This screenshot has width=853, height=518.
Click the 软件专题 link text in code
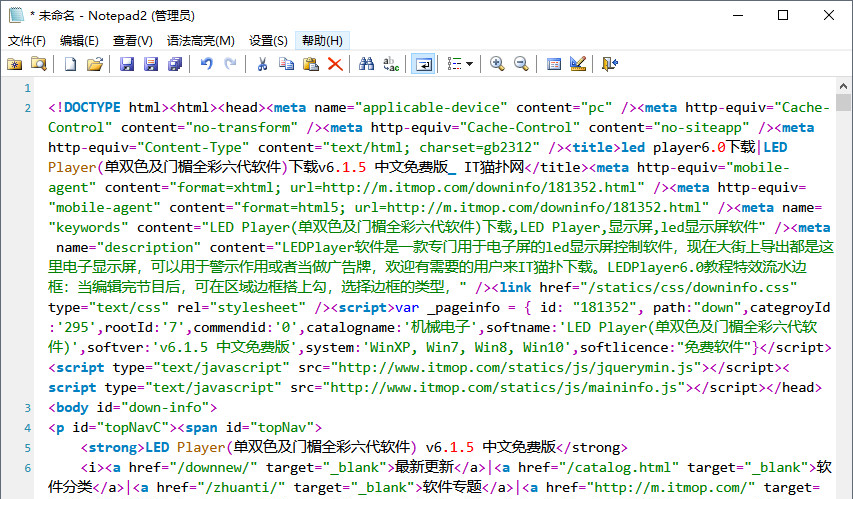pyautogui.click(x=452, y=487)
